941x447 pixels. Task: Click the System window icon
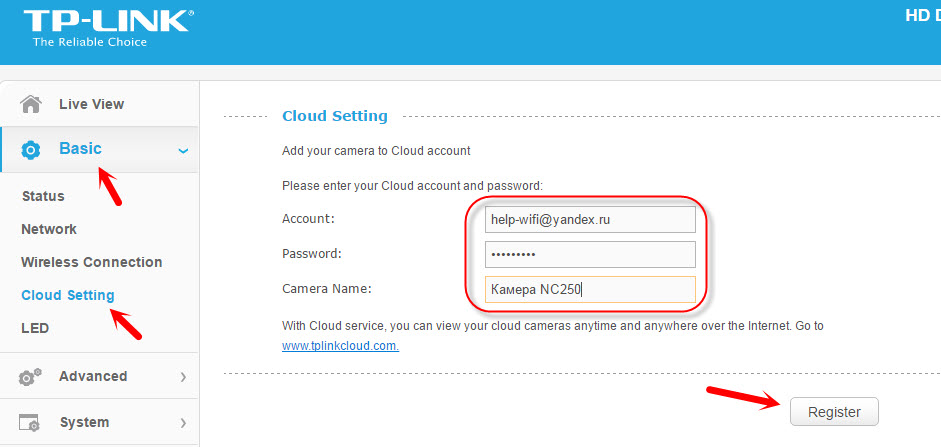click(x=31, y=422)
